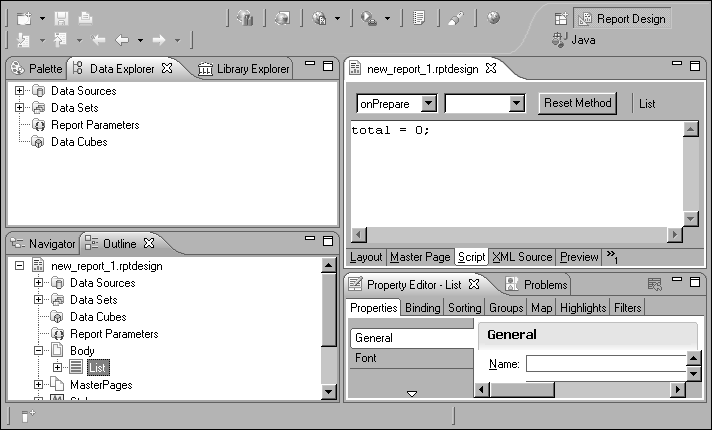
Task: Click Outline scrollbar up arrow
Action: click(329, 265)
